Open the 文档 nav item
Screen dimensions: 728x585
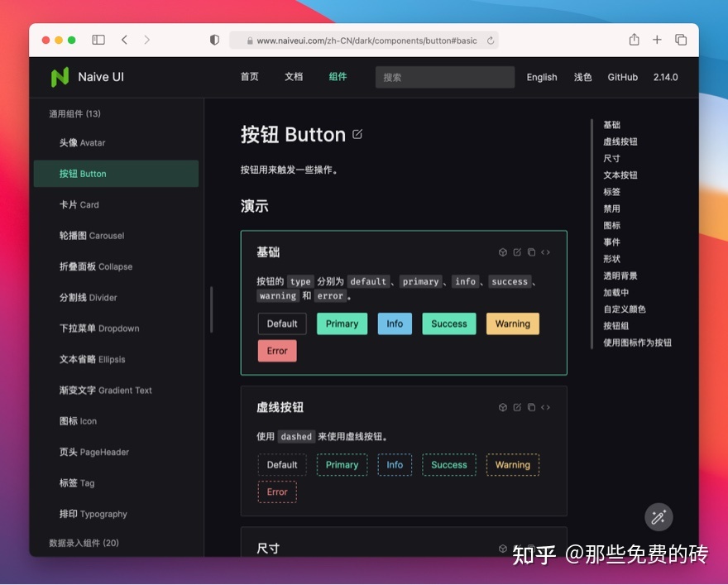294,77
